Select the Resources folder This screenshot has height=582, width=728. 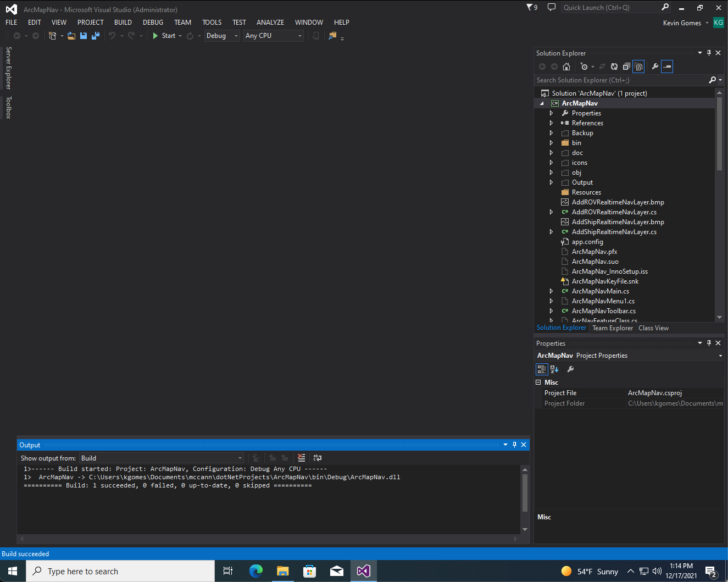[586, 192]
